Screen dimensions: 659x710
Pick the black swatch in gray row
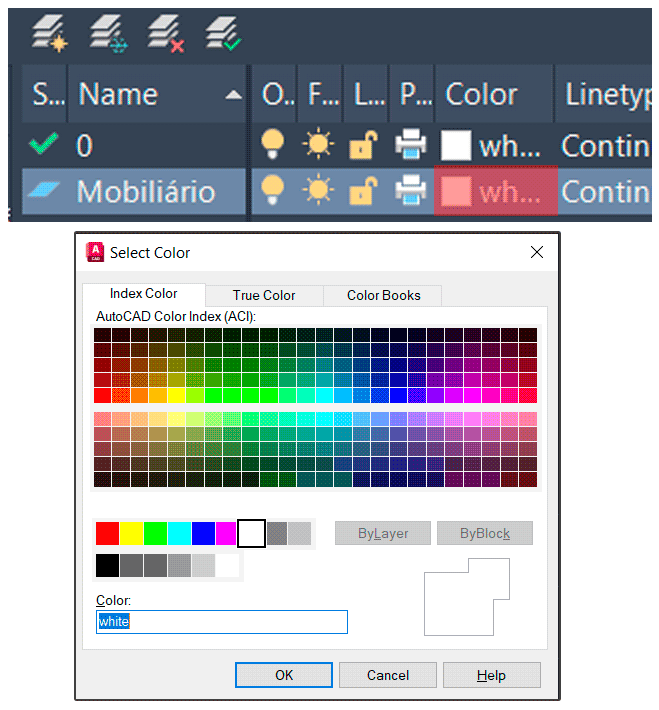(107, 566)
